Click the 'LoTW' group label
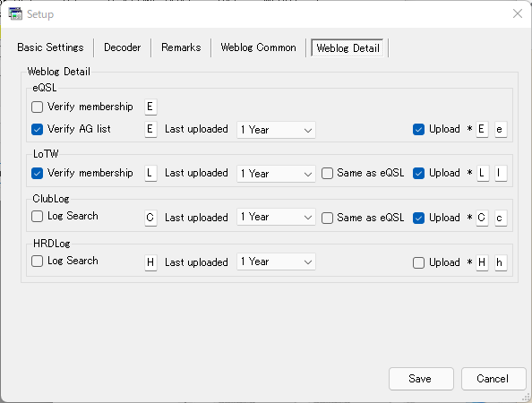The width and height of the screenshot is (532, 403). point(46,154)
